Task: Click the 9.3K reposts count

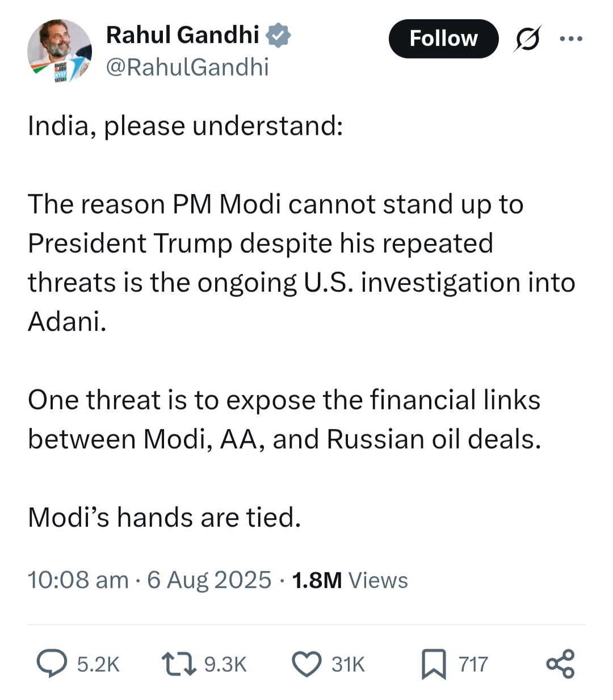Action: pyautogui.click(x=225, y=664)
